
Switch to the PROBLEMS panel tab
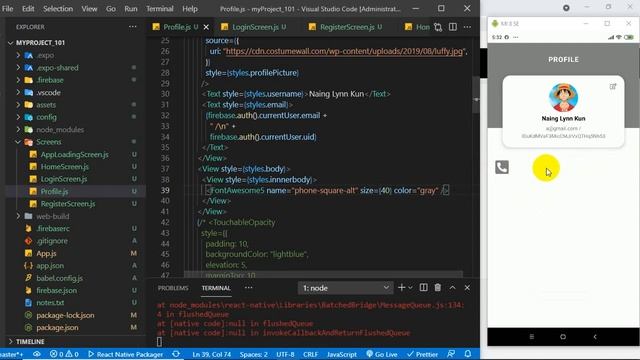173,288
